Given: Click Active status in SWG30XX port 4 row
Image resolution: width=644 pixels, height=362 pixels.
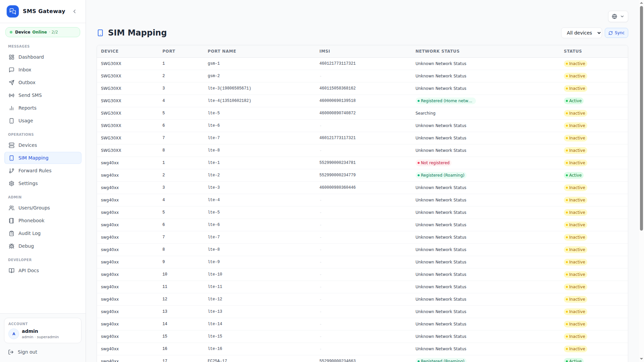Looking at the screenshot, I should (574, 101).
